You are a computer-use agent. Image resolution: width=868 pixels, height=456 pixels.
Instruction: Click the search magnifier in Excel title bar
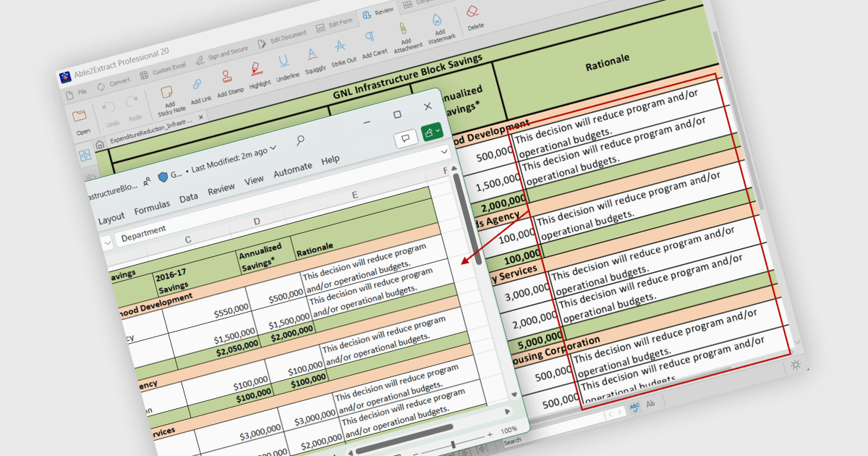[299, 141]
